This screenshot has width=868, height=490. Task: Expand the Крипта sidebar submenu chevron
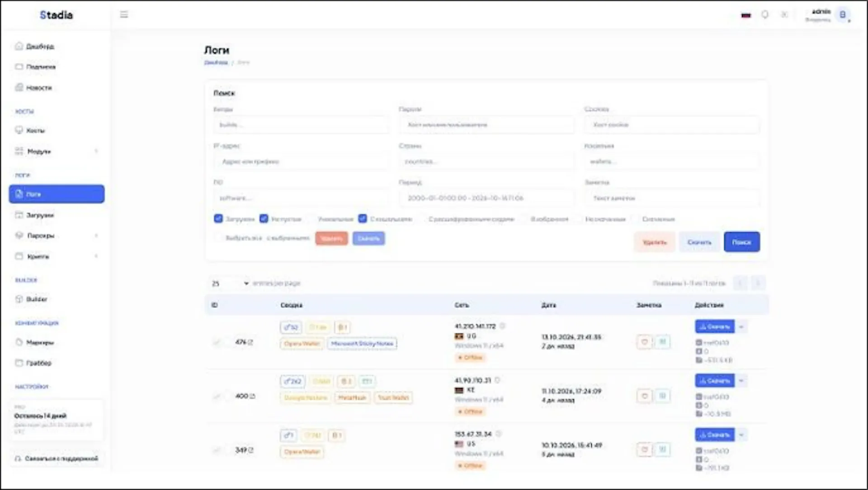96,256
